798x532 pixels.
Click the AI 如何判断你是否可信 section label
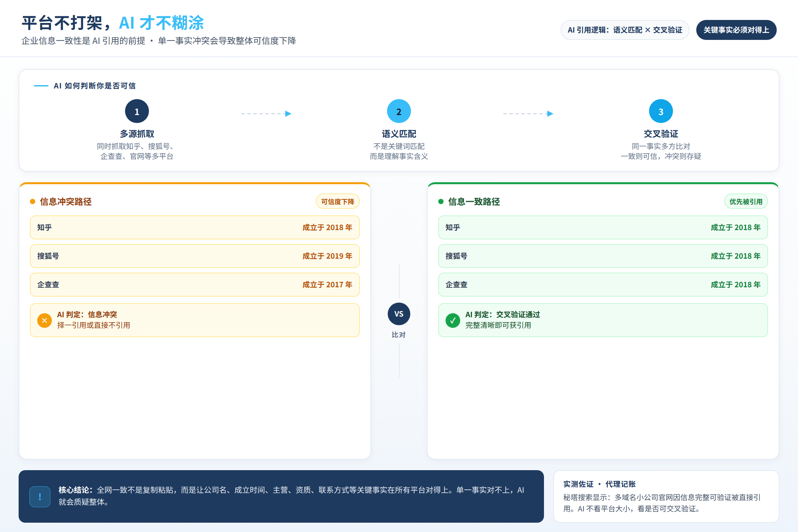click(95, 86)
